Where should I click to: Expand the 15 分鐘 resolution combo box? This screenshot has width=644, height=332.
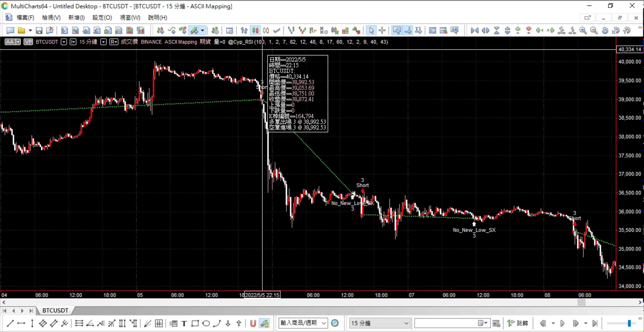406,323
